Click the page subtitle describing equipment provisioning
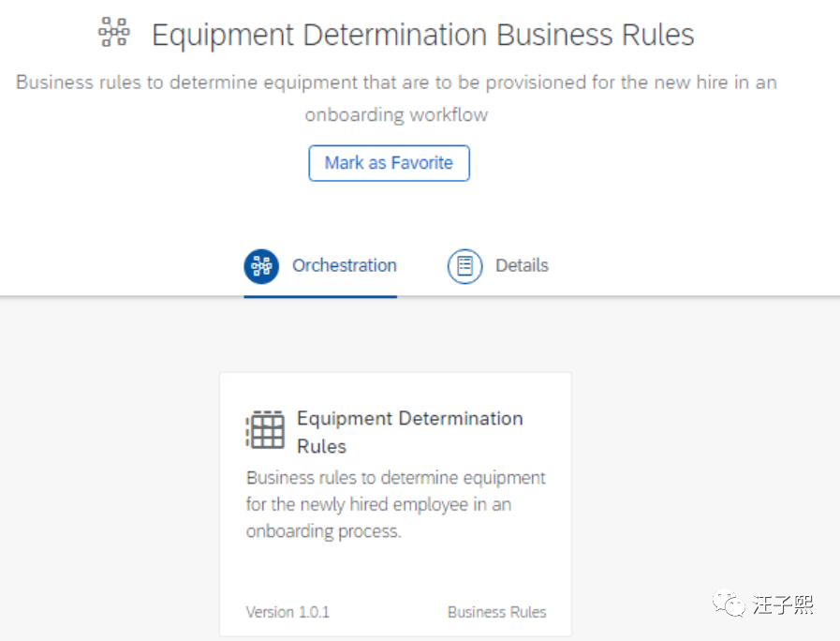 (x=396, y=82)
